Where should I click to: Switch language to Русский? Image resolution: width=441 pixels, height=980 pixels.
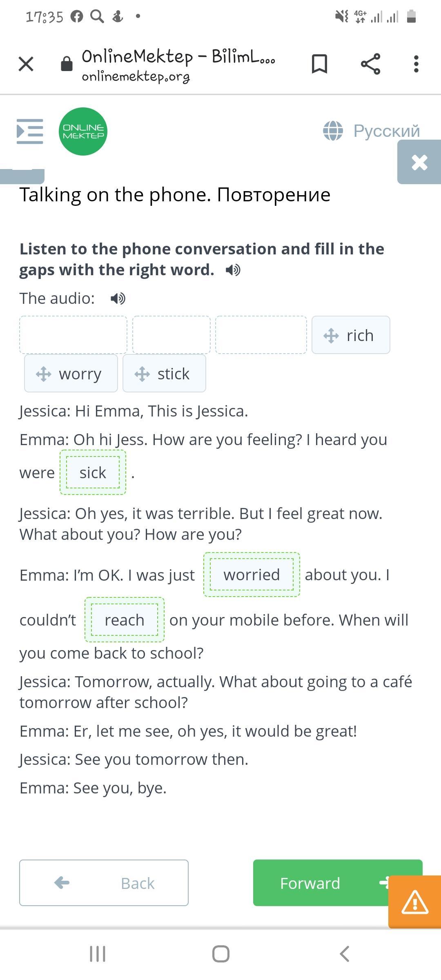click(x=372, y=131)
